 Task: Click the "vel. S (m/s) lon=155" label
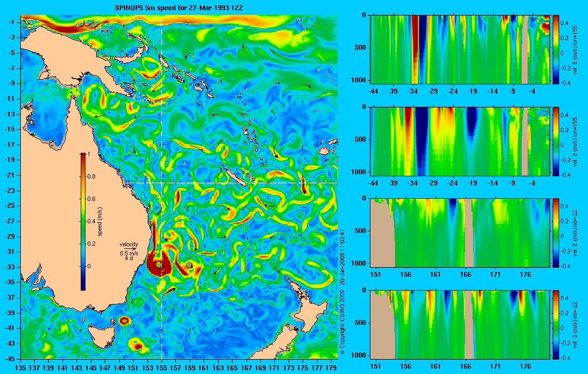(x=575, y=142)
